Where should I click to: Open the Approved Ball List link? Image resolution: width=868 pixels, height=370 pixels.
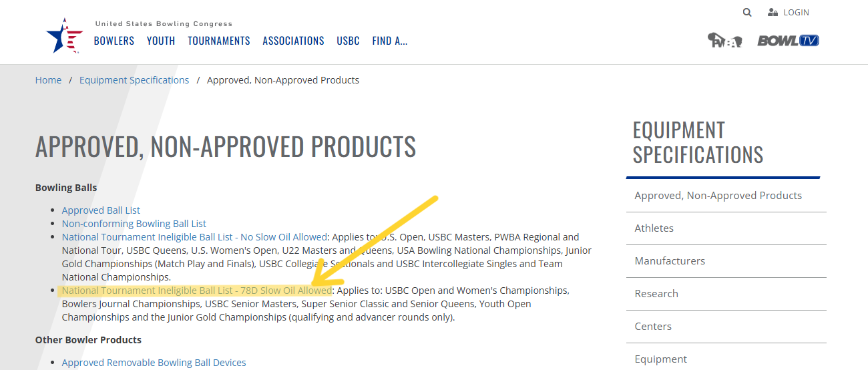pyautogui.click(x=101, y=210)
